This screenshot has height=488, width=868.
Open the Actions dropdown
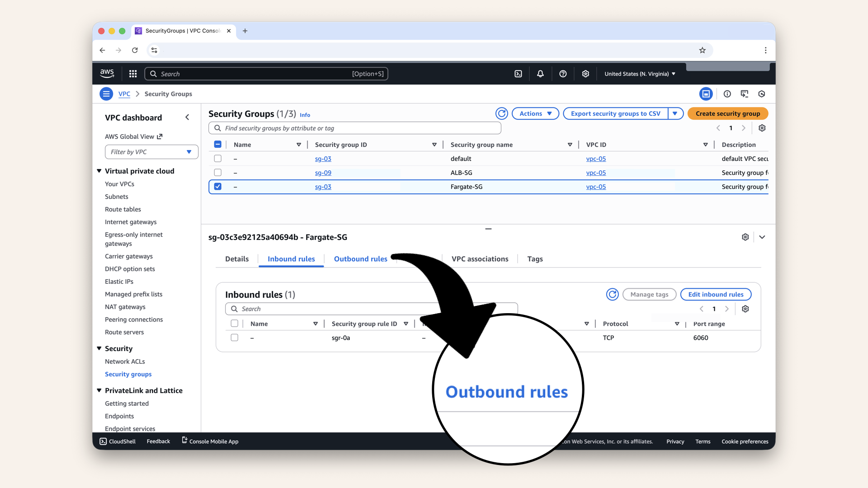pyautogui.click(x=535, y=113)
